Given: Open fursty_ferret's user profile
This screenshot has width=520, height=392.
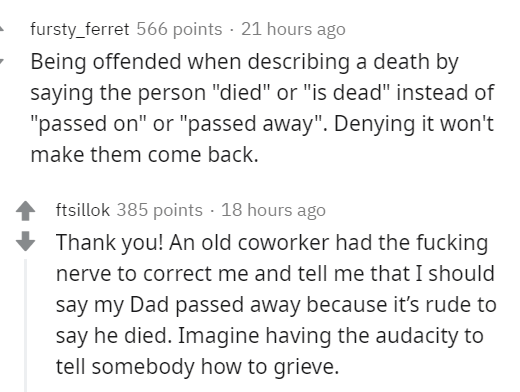Looking at the screenshot, I should click(x=79, y=29).
